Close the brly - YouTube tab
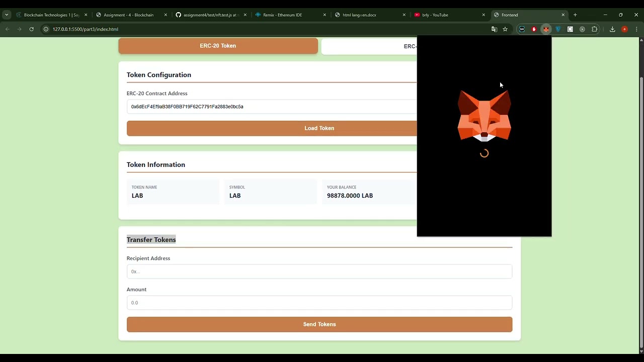 tap(484, 15)
